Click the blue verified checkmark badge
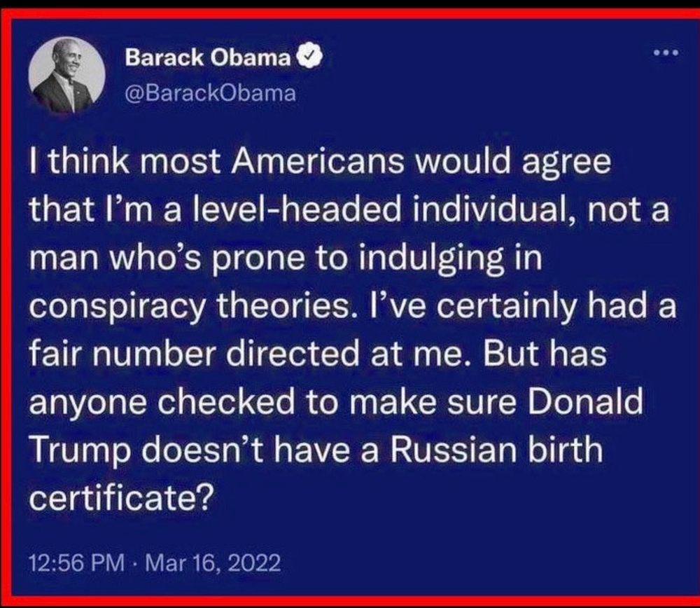Screen dimensions: 700x608 pos(309,57)
